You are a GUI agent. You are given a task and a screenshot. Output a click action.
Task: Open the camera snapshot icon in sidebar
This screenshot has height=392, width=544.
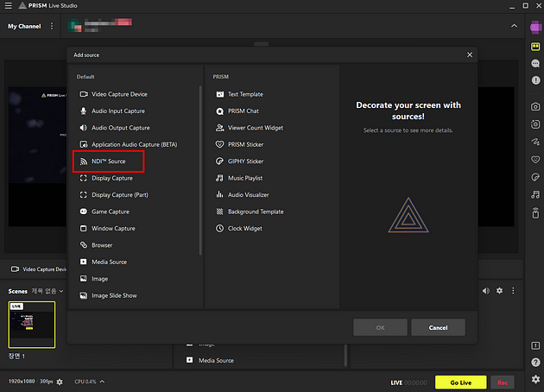[535, 106]
